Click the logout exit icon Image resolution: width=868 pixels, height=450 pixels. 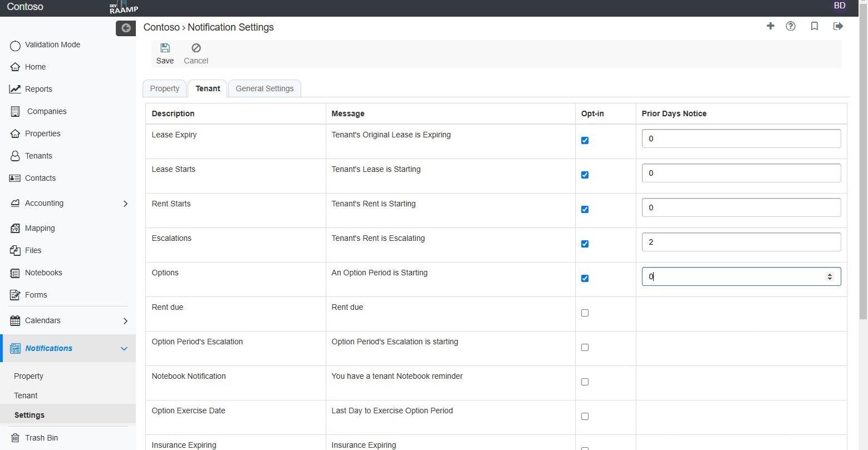coord(838,26)
